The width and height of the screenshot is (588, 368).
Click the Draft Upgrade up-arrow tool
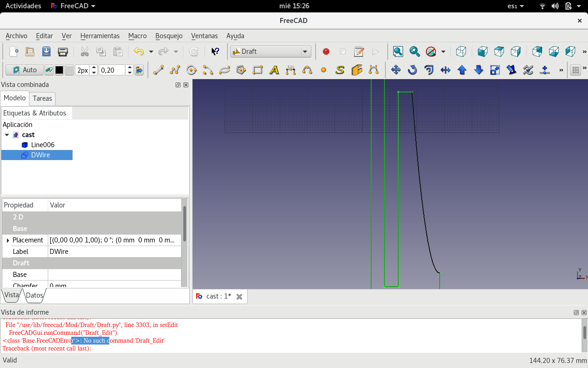(462, 70)
